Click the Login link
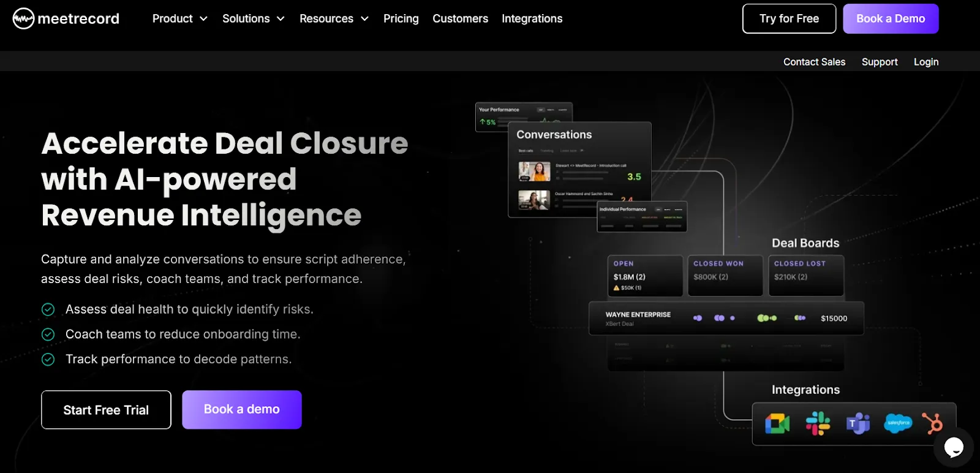The image size is (980, 473). click(x=926, y=62)
